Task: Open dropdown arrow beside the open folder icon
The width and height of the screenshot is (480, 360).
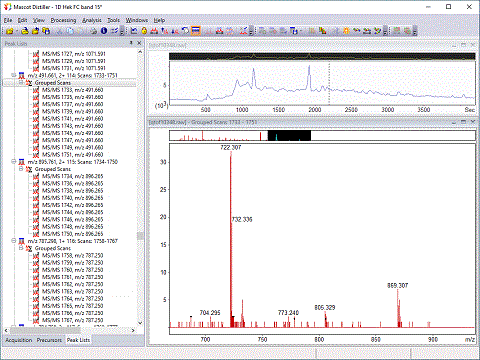Action: point(16,31)
